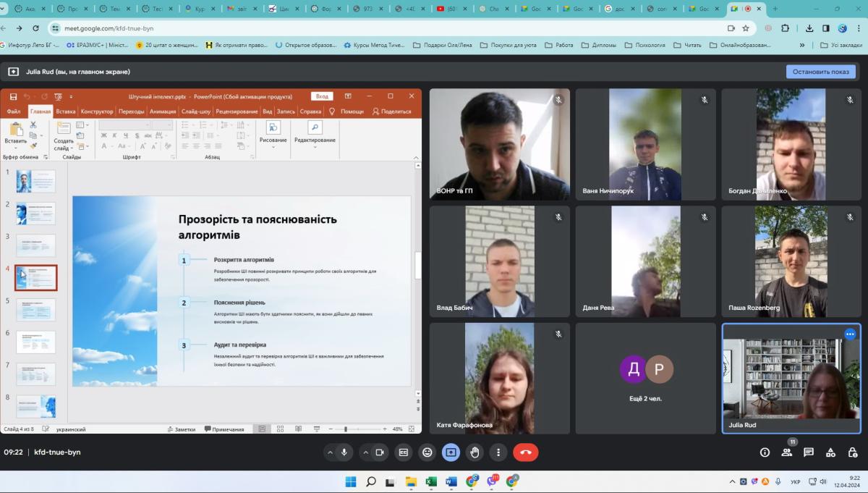The height and width of the screenshot is (493, 868).
Task: Open the emoji reactions panel
Action: (427, 452)
